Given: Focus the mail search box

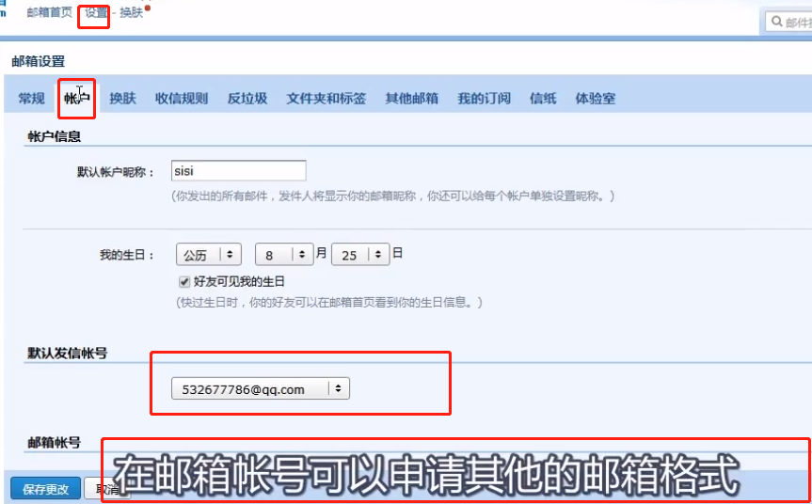Looking at the screenshot, I should pos(789,22).
